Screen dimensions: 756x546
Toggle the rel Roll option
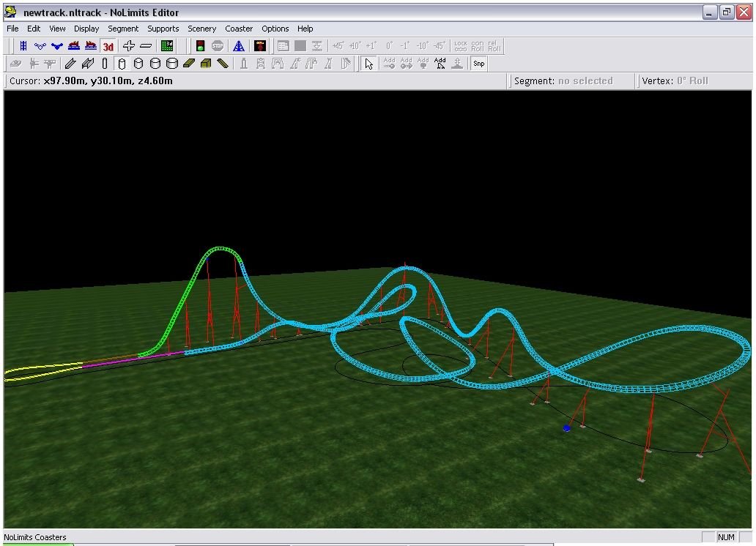pos(494,46)
